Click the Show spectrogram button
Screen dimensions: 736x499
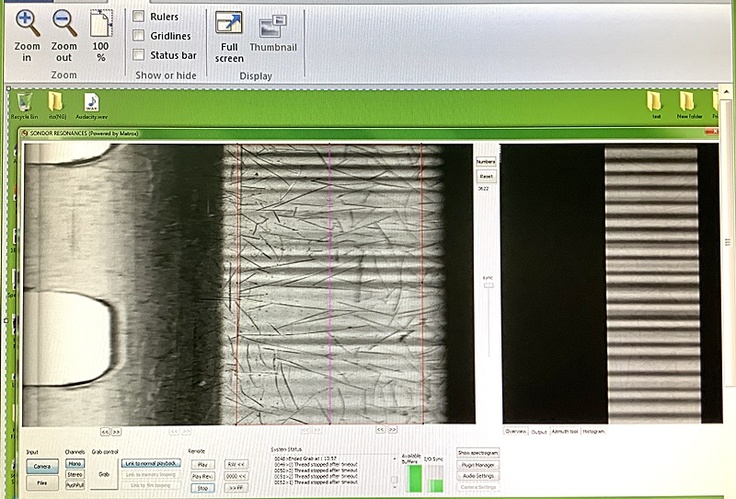pos(478,453)
